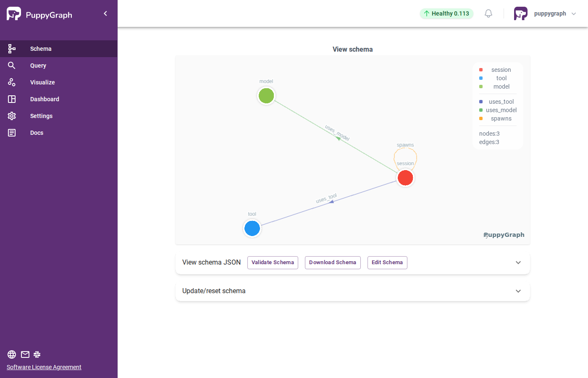This screenshot has width=588, height=378.
Task: Click the notification bell icon
Action: (488, 13)
